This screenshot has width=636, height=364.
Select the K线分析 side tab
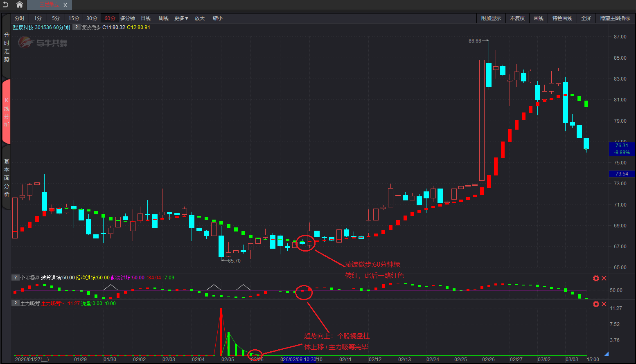7,112
